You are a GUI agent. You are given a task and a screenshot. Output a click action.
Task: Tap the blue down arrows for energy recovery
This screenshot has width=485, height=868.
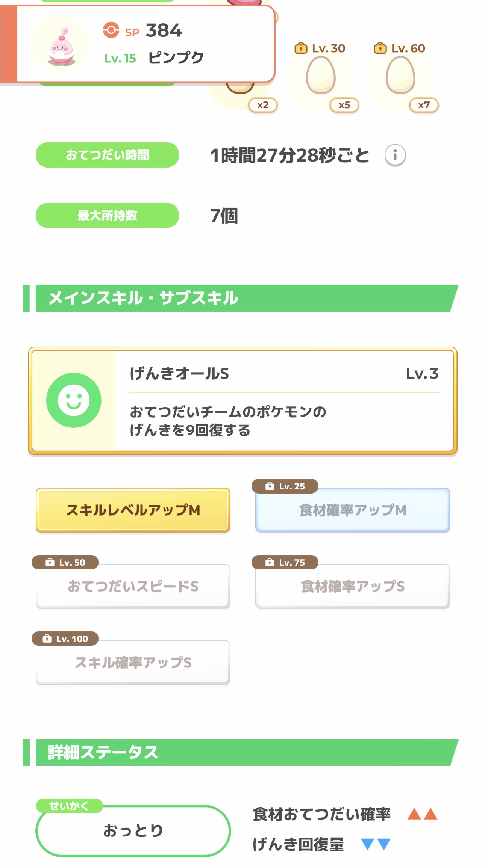(x=376, y=844)
